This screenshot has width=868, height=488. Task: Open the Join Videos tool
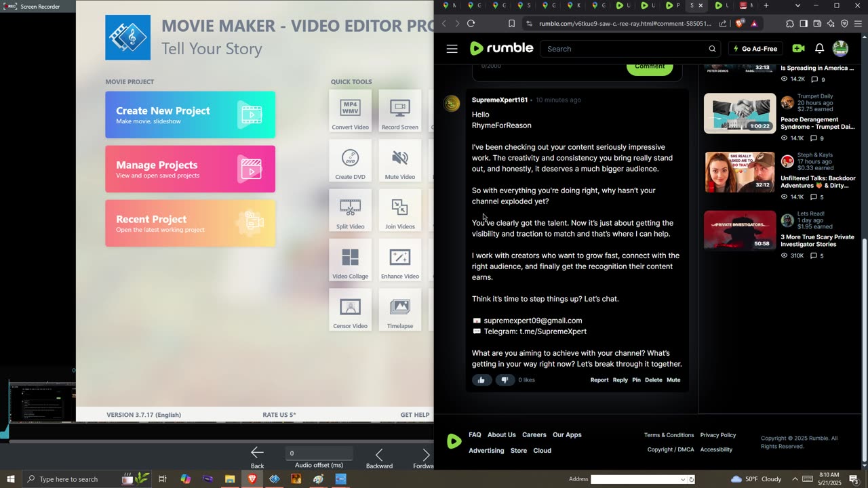(400, 210)
